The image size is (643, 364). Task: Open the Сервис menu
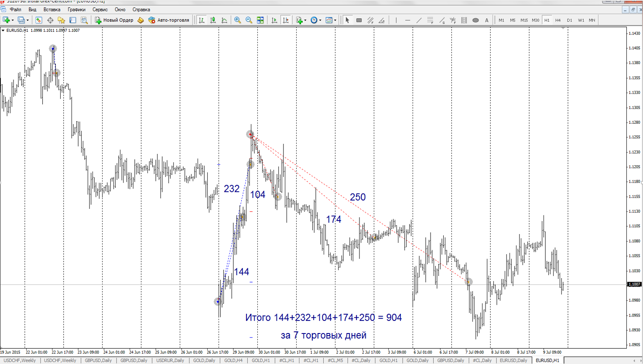point(100,10)
